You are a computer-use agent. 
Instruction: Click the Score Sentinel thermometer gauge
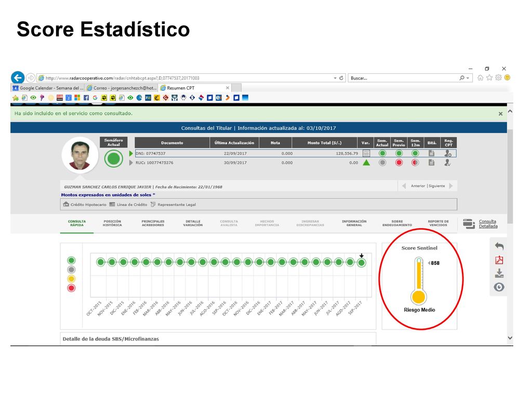coord(419,281)
